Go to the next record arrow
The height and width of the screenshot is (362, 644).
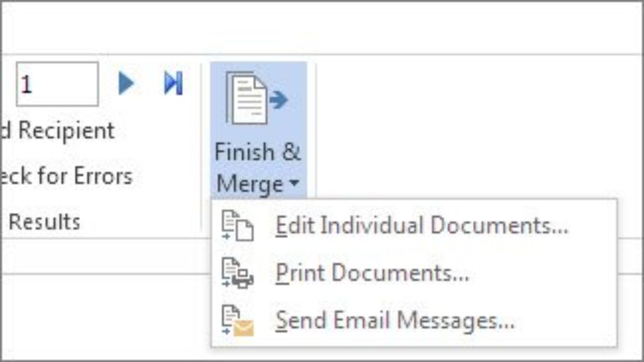(x=126, y=84)
